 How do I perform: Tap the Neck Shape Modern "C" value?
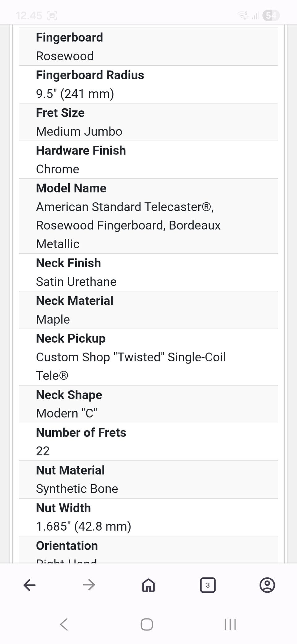tap(67, 413)
